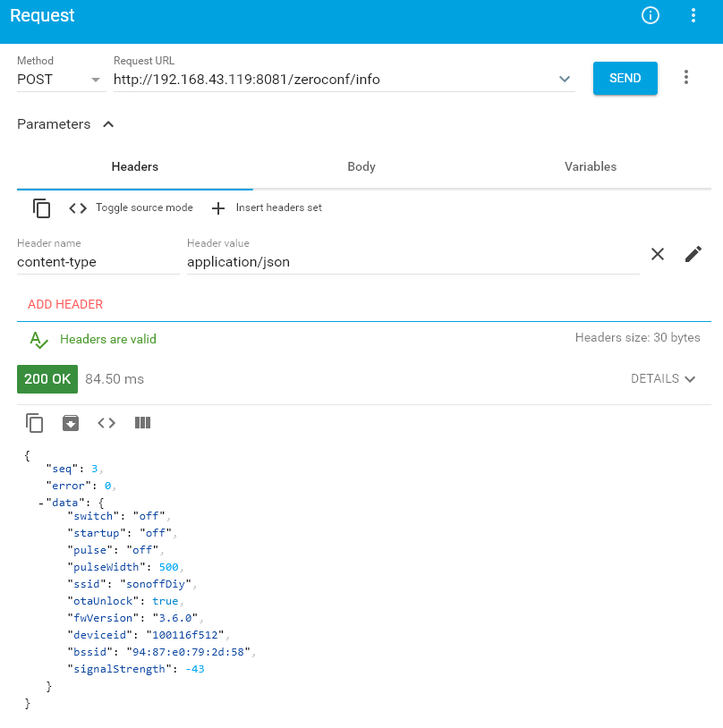Remove the content-type header row

pyautogui.click(x=658, y=254)
